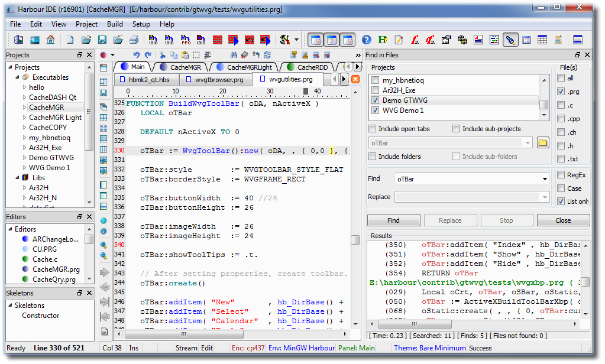Click the Save (floppy disk) toolbar icon
The image size is (605, 364).
pyautogui.click(x=102, y=40)
